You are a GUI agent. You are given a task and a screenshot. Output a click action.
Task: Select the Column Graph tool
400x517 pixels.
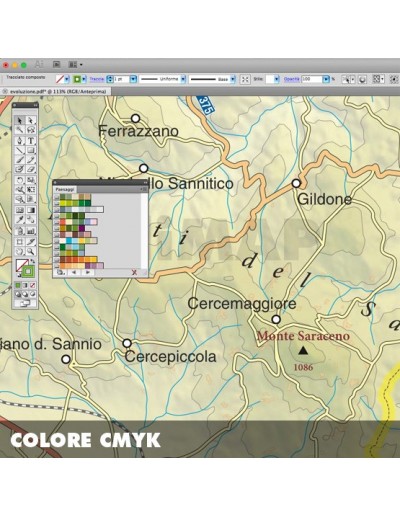tap(31, 230)
